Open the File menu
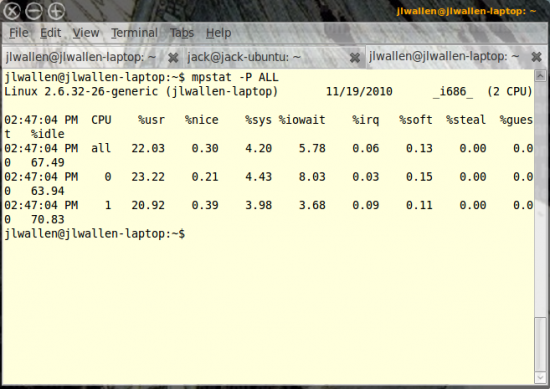This screenshot has width=550, height=389. (x=19, y=33)
